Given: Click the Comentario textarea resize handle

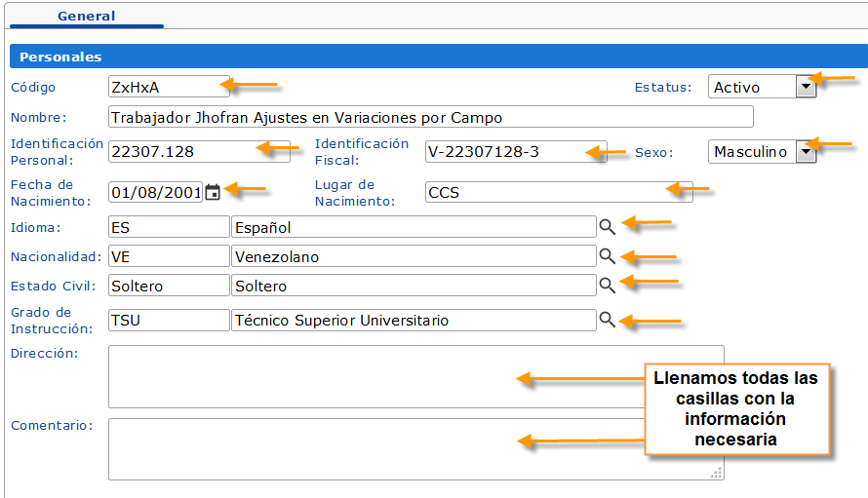Looking at the screenshot, I should 717,474.
